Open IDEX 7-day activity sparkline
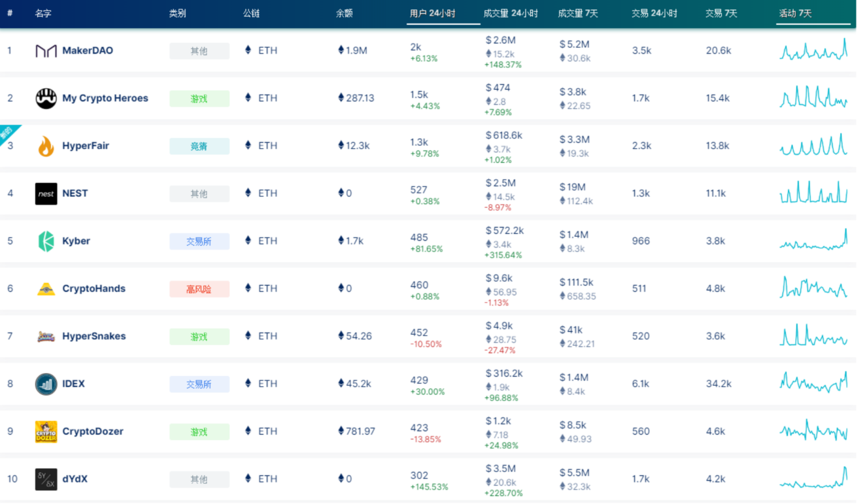Image resolution: width=861 pixels, height=504 pixels. click(813, 383)
